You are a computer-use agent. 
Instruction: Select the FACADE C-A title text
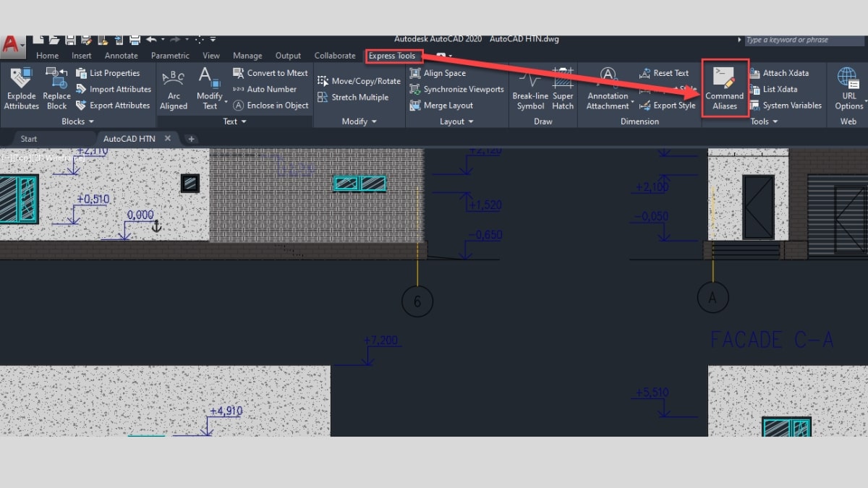771,339
